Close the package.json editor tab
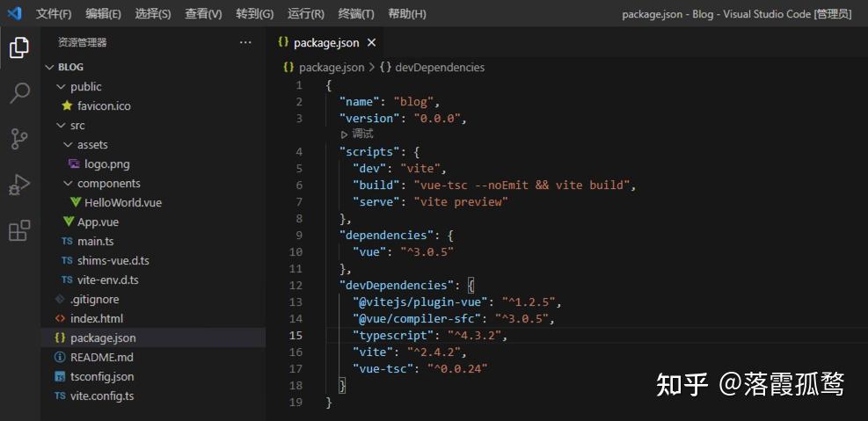Image resolution: width=868 pixels, height=421 pixels. pos(371,42)
